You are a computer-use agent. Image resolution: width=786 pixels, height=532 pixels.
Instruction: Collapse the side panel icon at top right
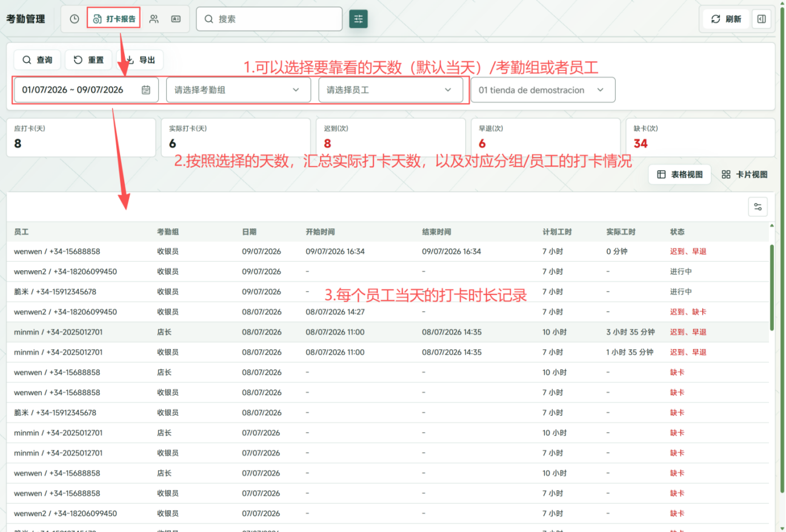[x=762, y=19]
